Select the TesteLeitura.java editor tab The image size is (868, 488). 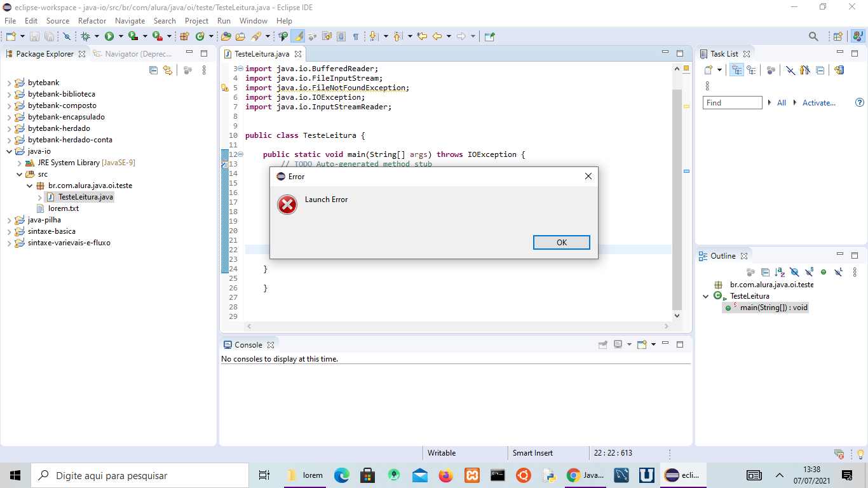[x=261, y=54]
